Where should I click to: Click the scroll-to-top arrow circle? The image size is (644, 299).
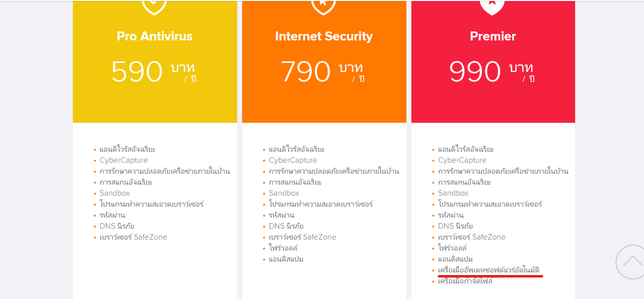tap(632, 262)
